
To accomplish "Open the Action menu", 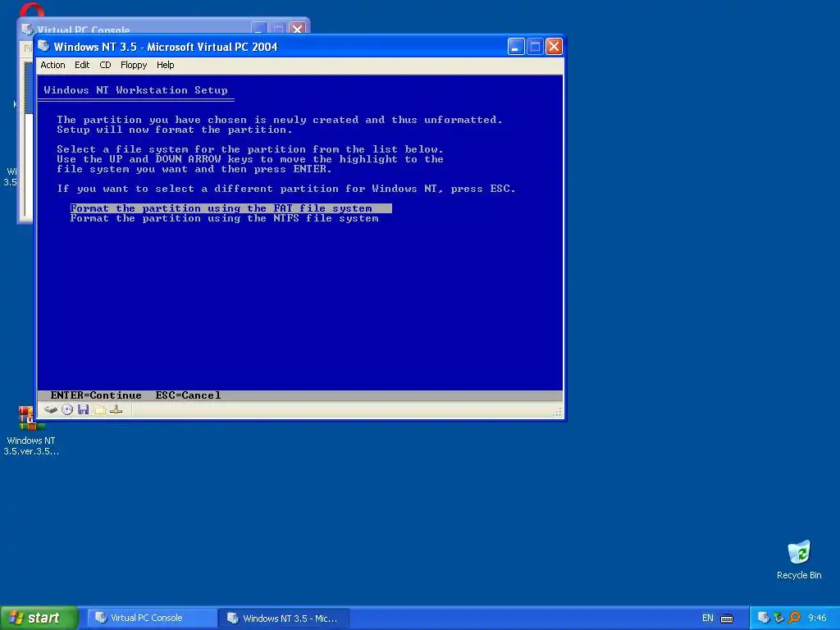I will click(52, 65).
